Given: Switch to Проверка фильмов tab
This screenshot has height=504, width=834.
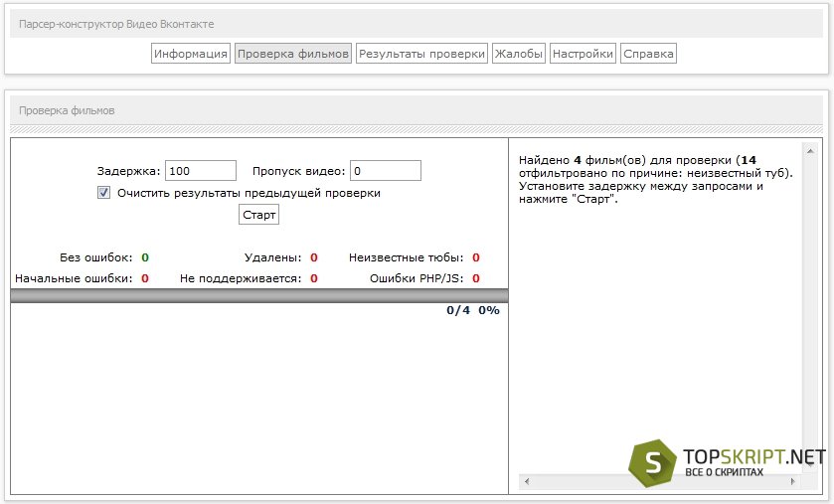Looking at the screenshot, I should point(293,54).
